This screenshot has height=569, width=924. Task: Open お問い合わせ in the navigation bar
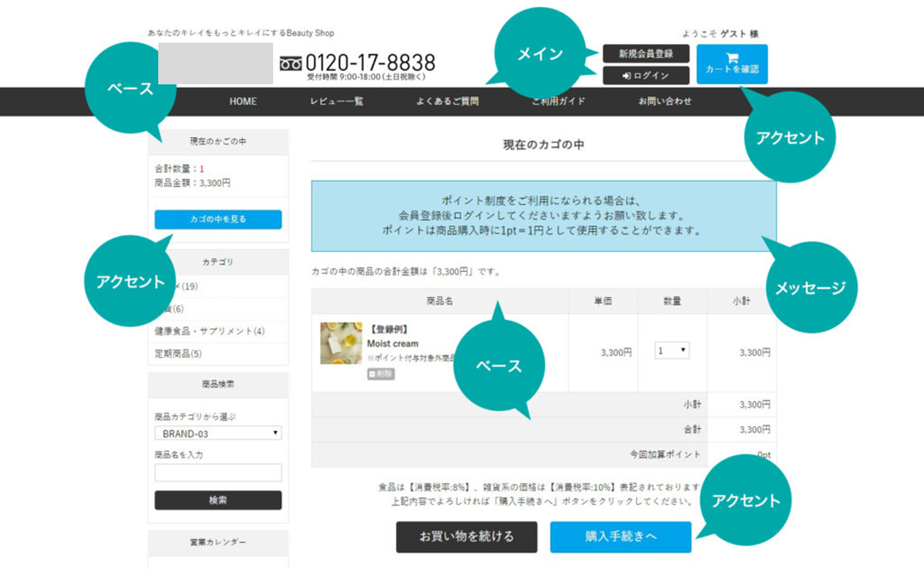coord(664,102)
